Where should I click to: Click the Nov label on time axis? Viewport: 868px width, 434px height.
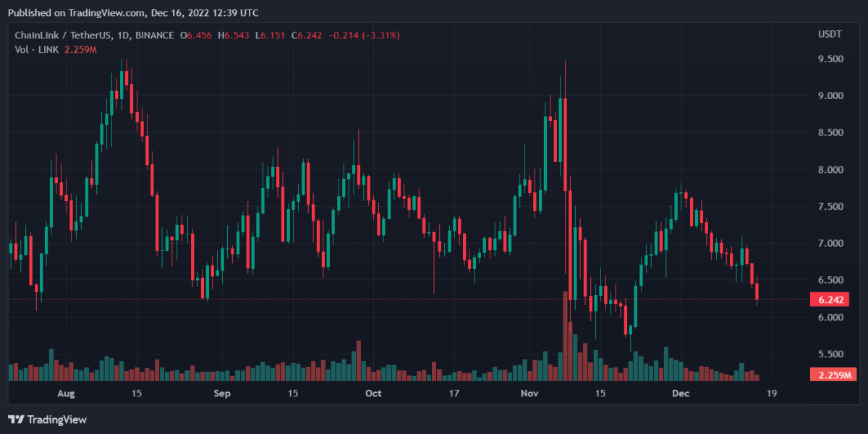pos(529,394)
